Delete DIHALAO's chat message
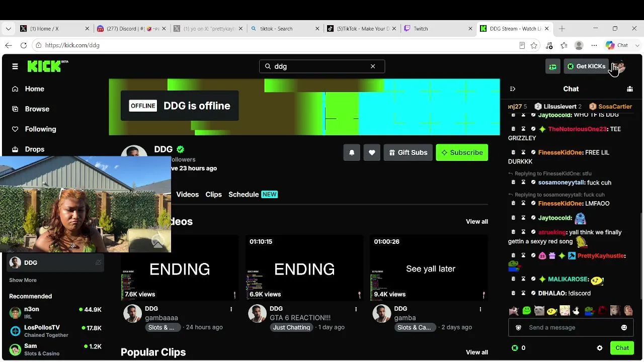The image size is (644, 362). 513,293
